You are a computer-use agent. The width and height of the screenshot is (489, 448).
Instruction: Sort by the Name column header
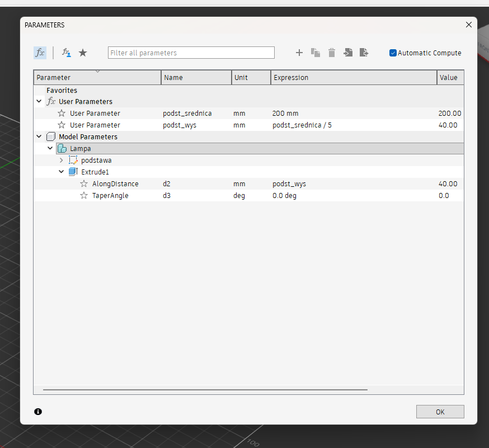[x=196, y=78]
